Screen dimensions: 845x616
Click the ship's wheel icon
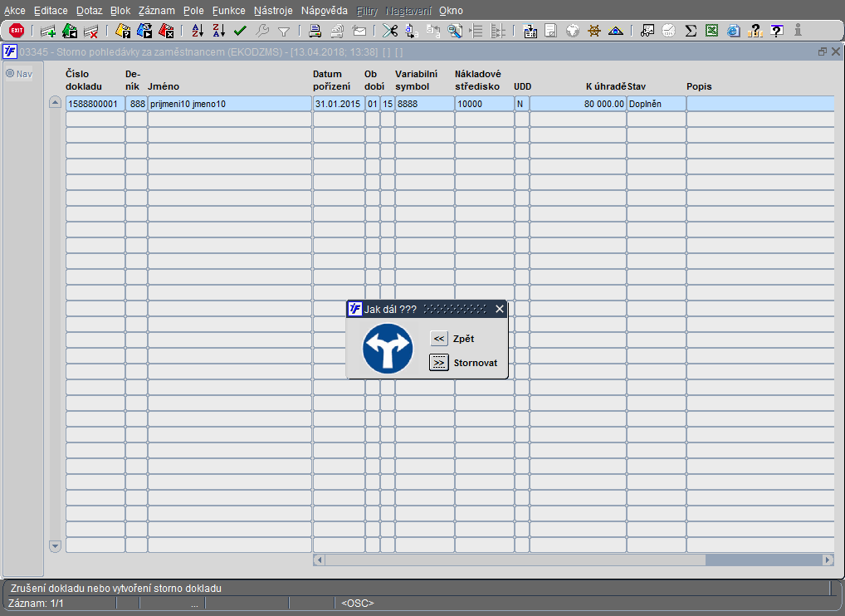[593, 31]
